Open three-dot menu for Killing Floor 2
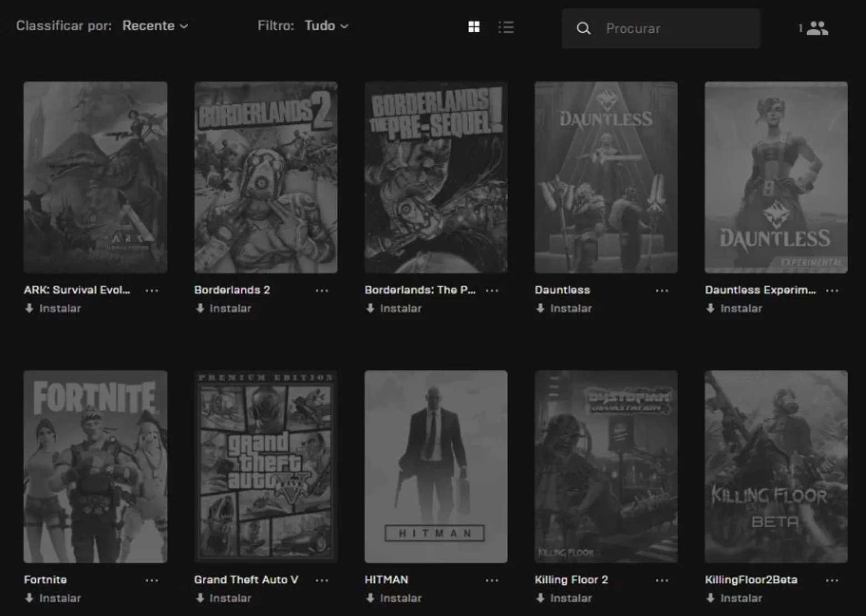The height and width of the screenshot is (616, 866). (662, 580)
